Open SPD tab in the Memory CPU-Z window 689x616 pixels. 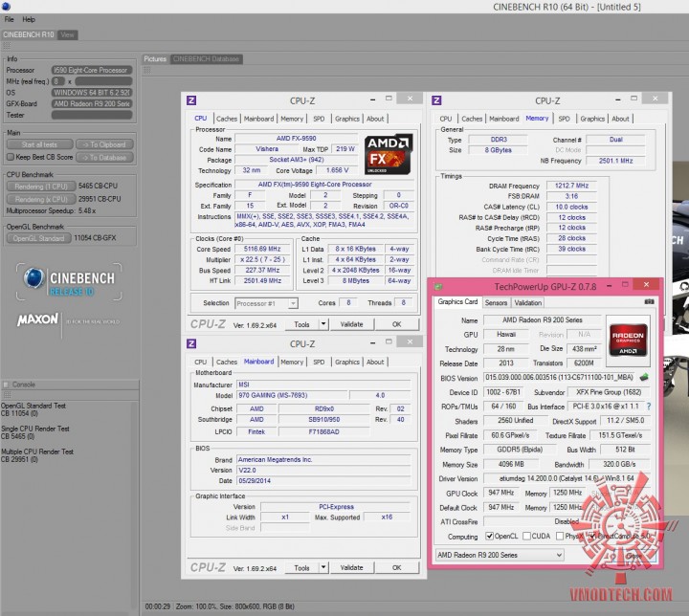pyautogui.click(x=564, y=119)
